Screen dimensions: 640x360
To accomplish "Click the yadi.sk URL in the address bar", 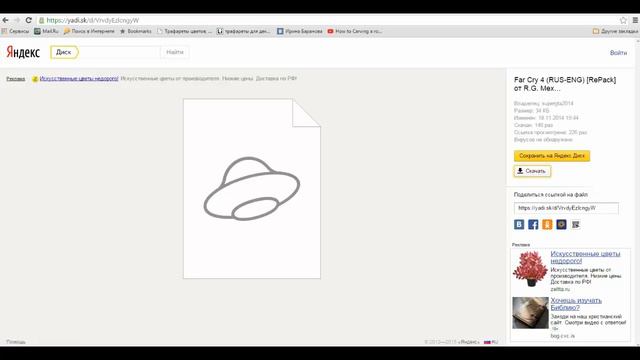I will [x=93, y=20].
